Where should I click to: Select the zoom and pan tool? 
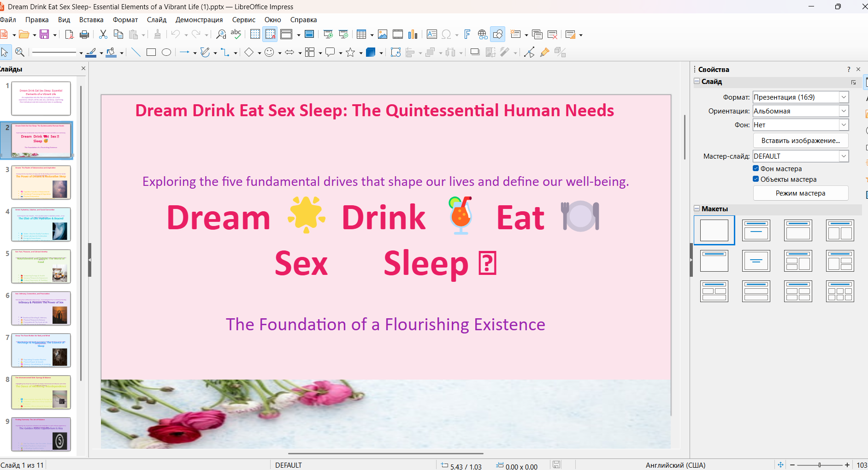coord(20,52)
